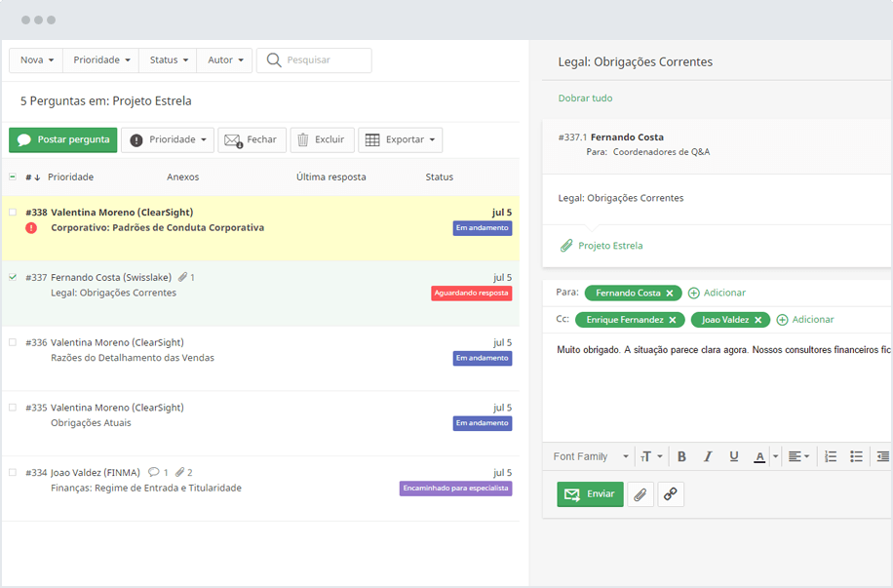Open the Nova filter menu

(x=36, y=60)
